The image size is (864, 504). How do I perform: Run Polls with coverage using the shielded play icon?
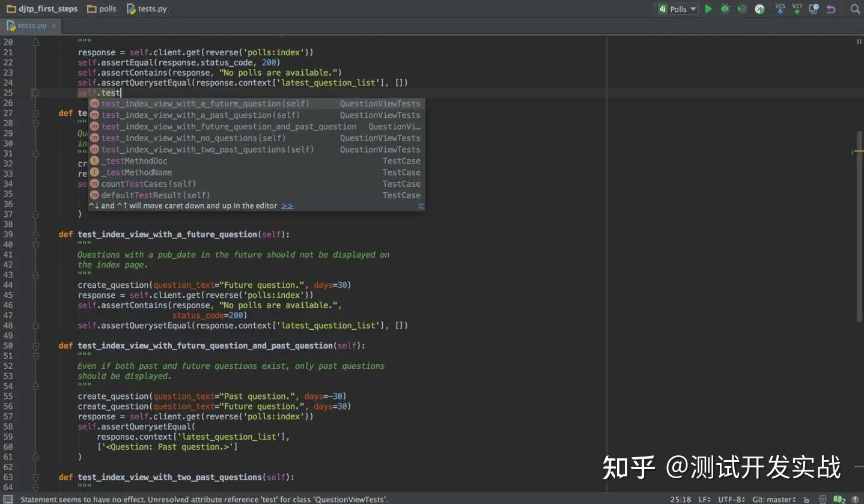(x=742, y=9)
